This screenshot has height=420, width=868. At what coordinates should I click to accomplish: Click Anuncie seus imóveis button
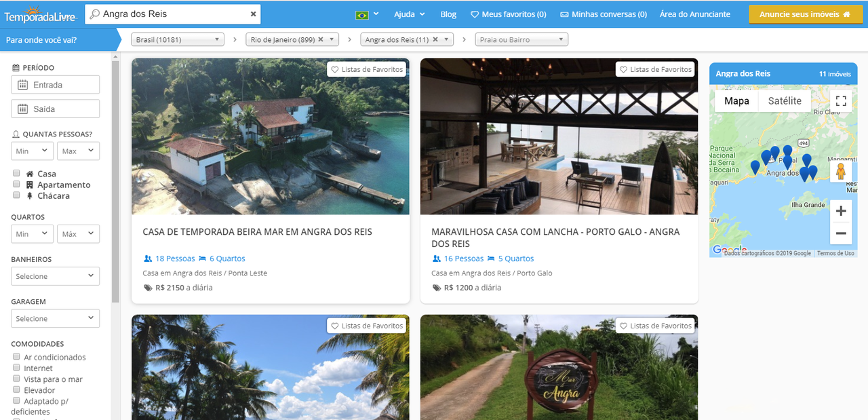(x=805, y=14)
